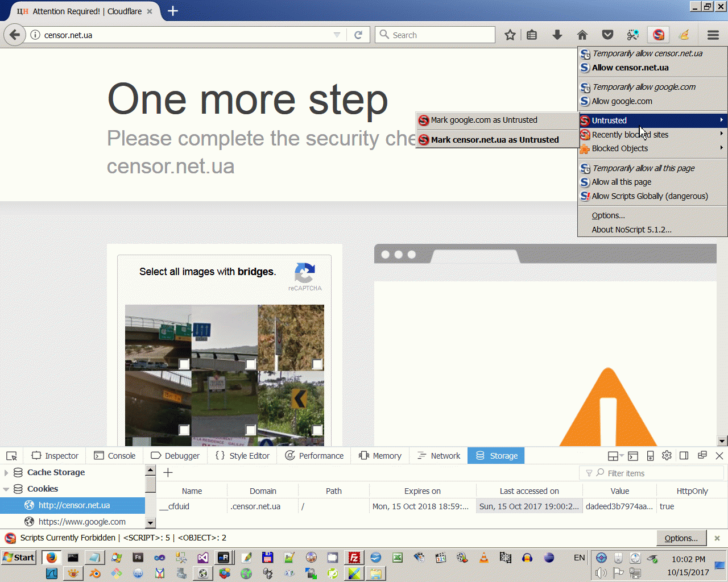Sort cookies by the Expires on column
This screenshot has width=728, height=582.
click(422, 491)
